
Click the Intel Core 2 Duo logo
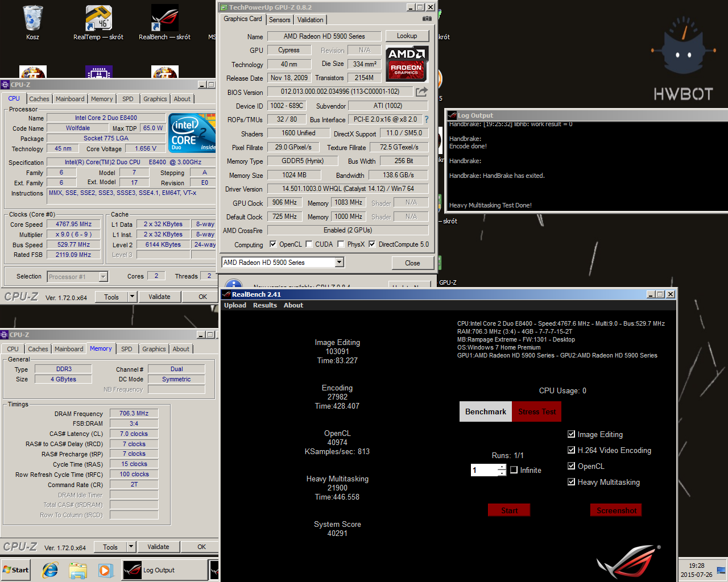click(x=192, y=132)
